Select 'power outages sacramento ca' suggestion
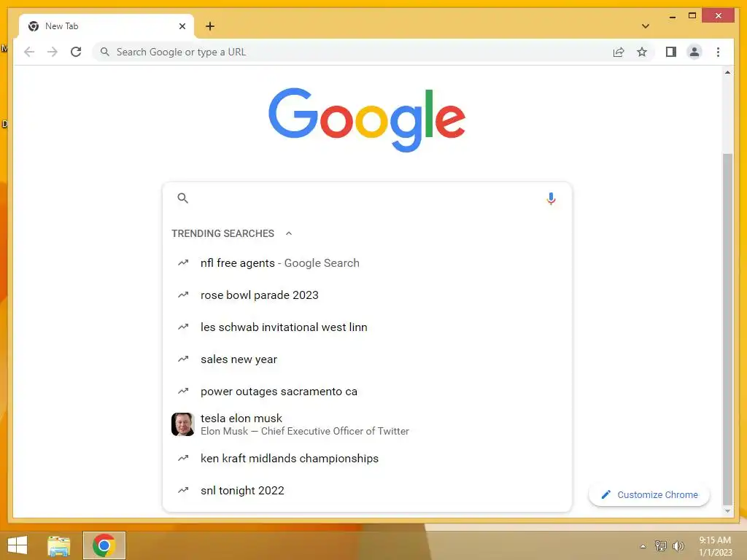Screen dimensions: 747x560 (x=367, y=392)
